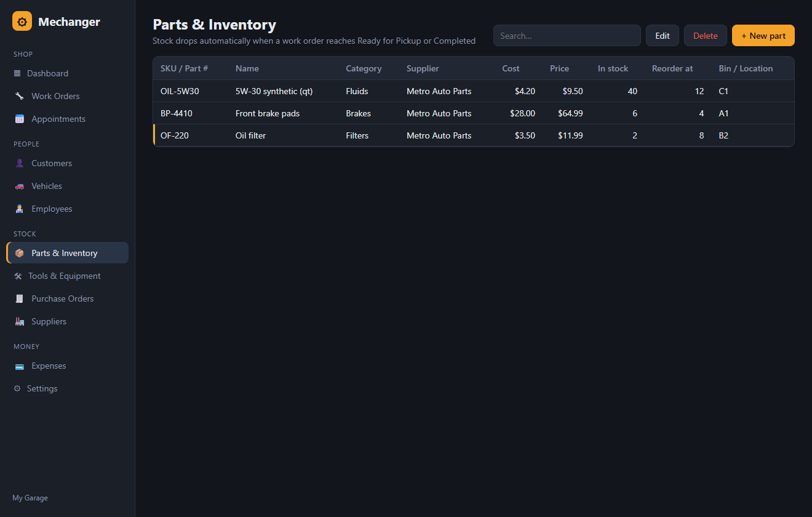Click the Edit button
This screenshot has width=812, height=517.
[663, 36]
